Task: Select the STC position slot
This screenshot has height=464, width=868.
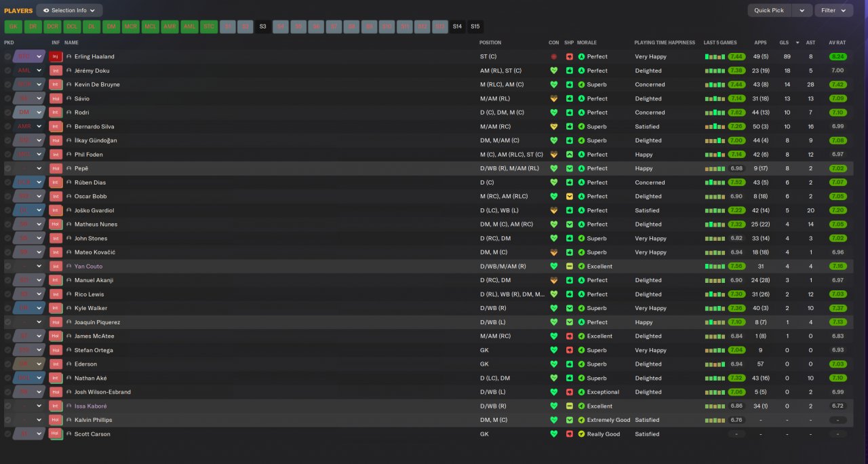Action: click(x=208, y=27)
